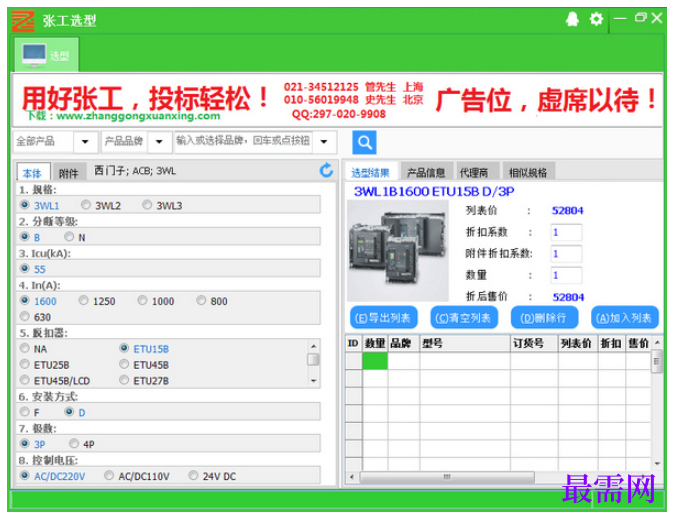
Task: Click trip unit list scroll-up arrow
Action: point(314,346)
